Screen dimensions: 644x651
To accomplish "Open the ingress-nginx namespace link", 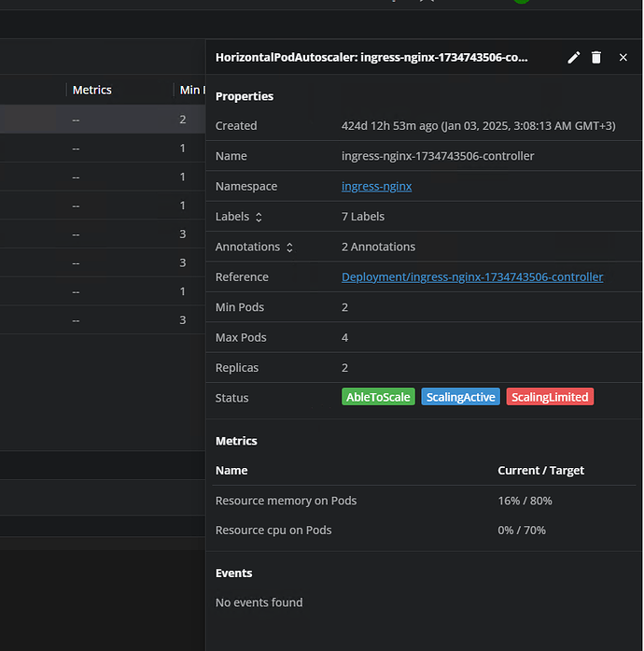I will 376,186.
